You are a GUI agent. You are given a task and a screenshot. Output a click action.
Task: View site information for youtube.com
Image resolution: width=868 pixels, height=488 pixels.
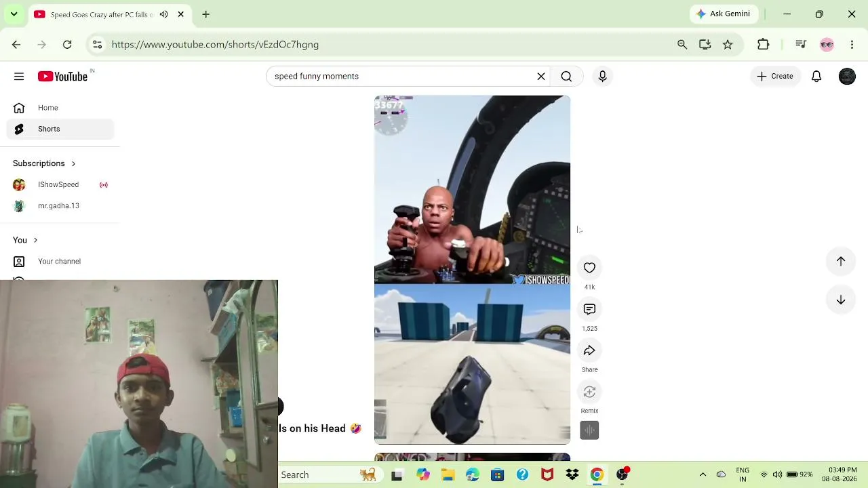click(x=98, y=45)
